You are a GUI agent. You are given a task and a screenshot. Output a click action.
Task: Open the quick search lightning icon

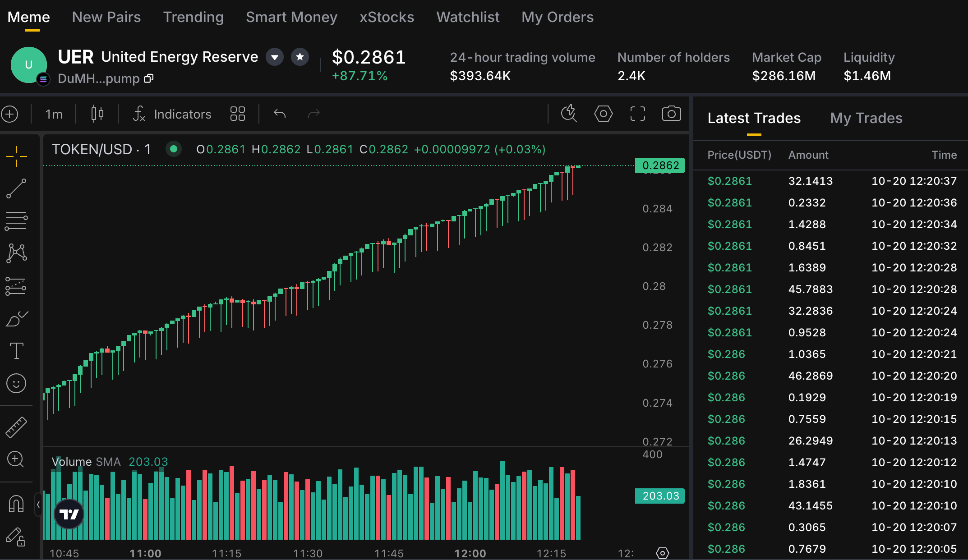(569, 114)
